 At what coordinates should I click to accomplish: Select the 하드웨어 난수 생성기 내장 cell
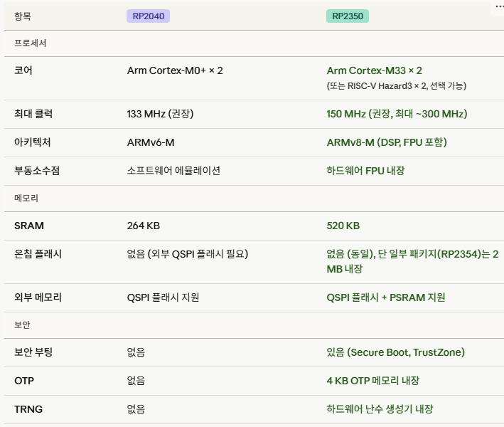[380, 409]
